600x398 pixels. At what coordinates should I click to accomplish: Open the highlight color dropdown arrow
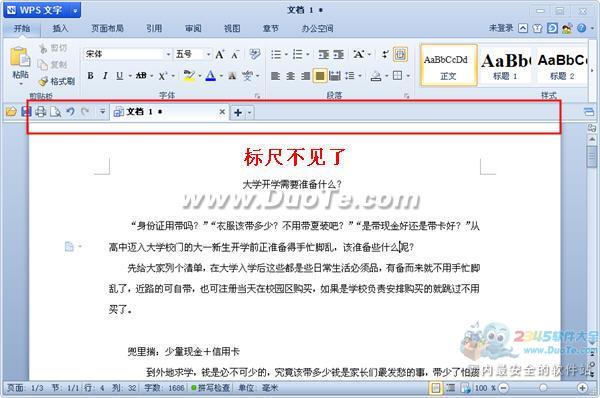pos(199,76)
